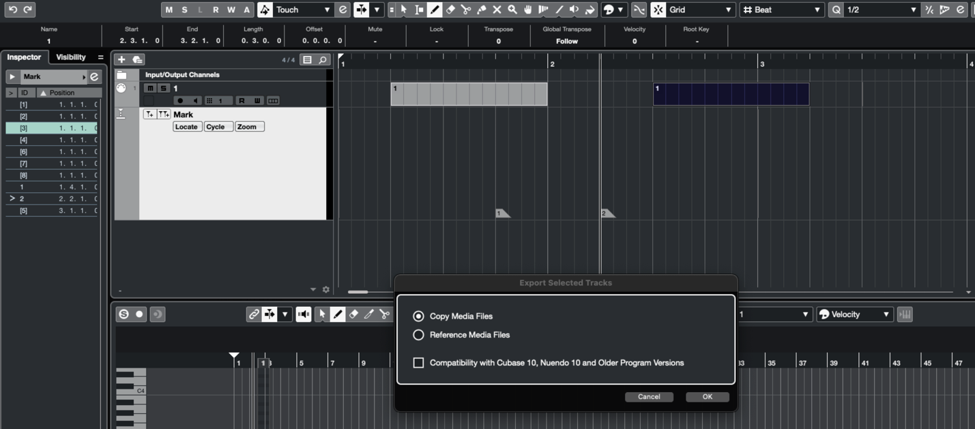The height and width of the screenshot is (429, 975).
Task: Select the Reference Media Files option
Action: pos(419,335)
